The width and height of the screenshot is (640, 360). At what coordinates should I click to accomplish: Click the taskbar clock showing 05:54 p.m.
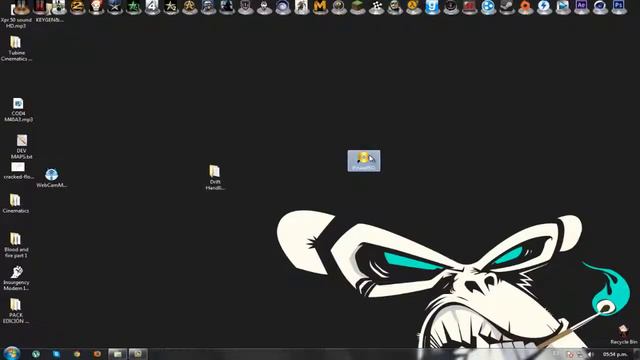614,354
